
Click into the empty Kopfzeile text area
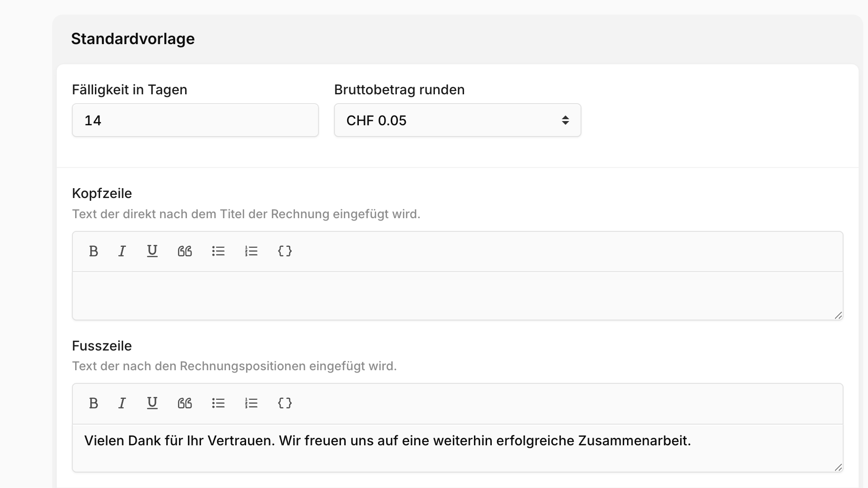(457, 296)
